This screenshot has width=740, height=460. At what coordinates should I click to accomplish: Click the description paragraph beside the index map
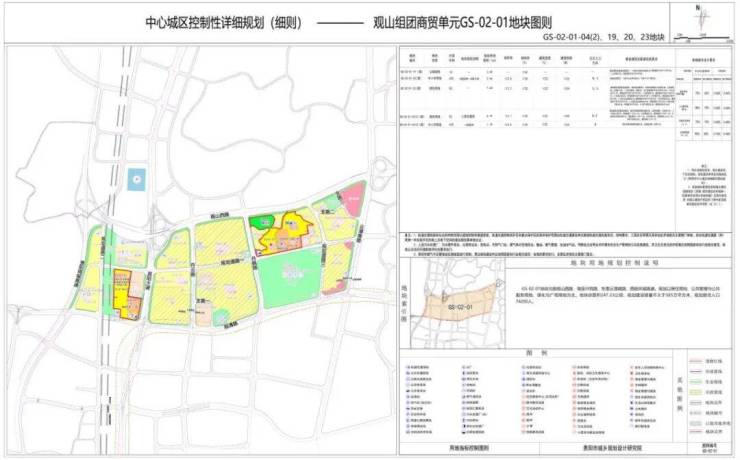point(619,294)
